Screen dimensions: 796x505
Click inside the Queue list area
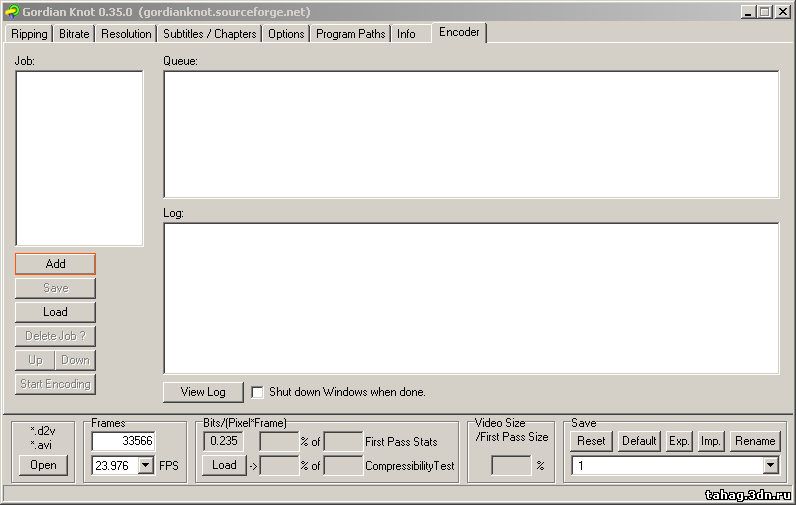click(x=471, y=134)
